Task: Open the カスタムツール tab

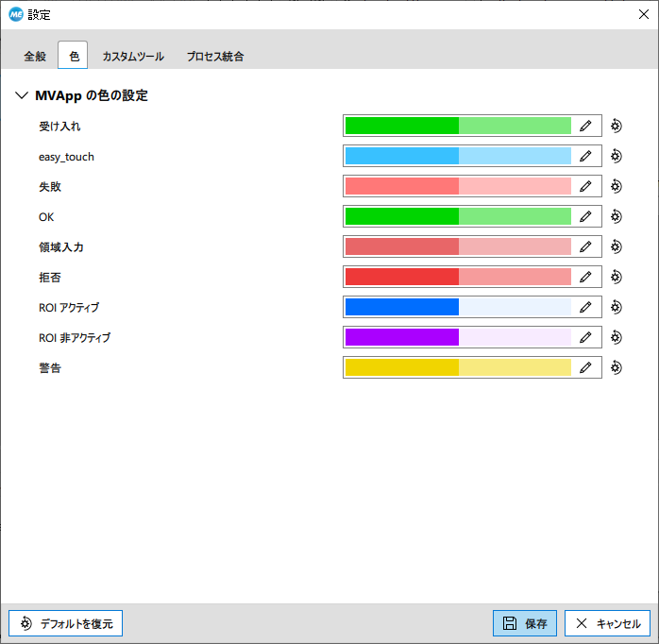Action: pos(133,57)
